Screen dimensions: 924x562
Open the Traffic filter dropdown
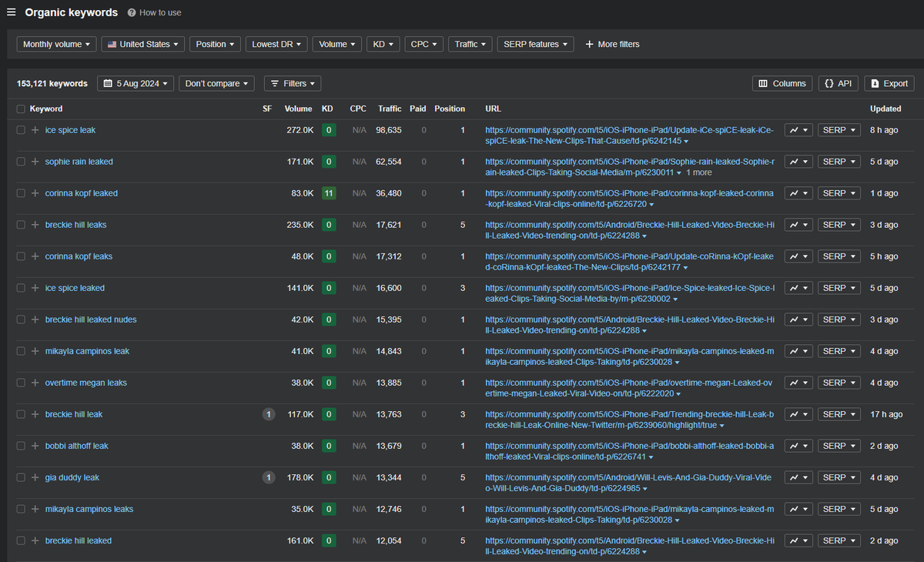pyautogui.click(x=470, y=44)
